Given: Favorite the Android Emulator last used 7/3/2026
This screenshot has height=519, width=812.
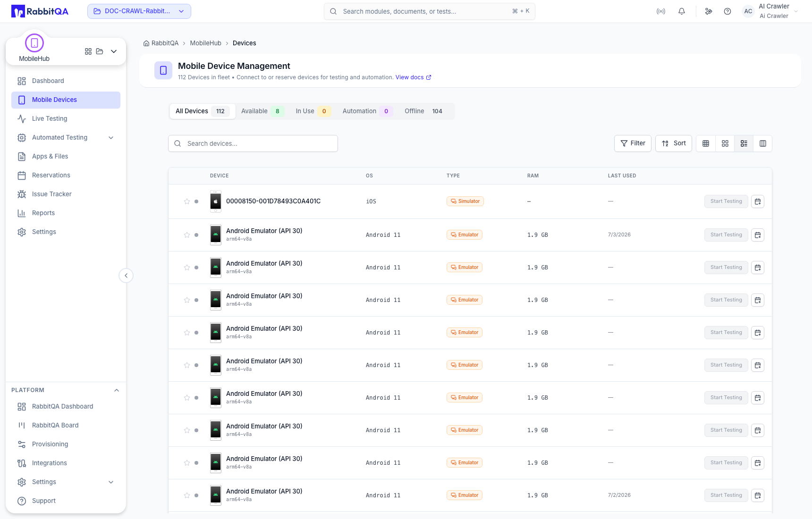Looking at the screenshot, I should (187, 235).
